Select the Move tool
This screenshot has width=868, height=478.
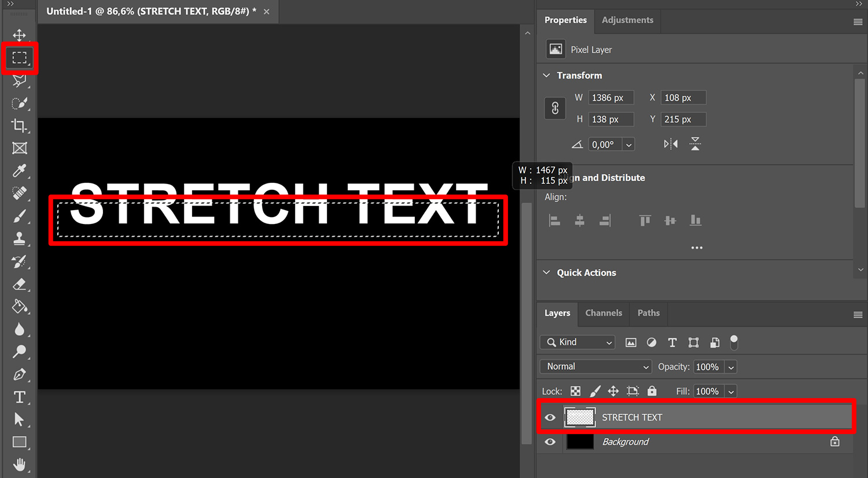point(19,35)
